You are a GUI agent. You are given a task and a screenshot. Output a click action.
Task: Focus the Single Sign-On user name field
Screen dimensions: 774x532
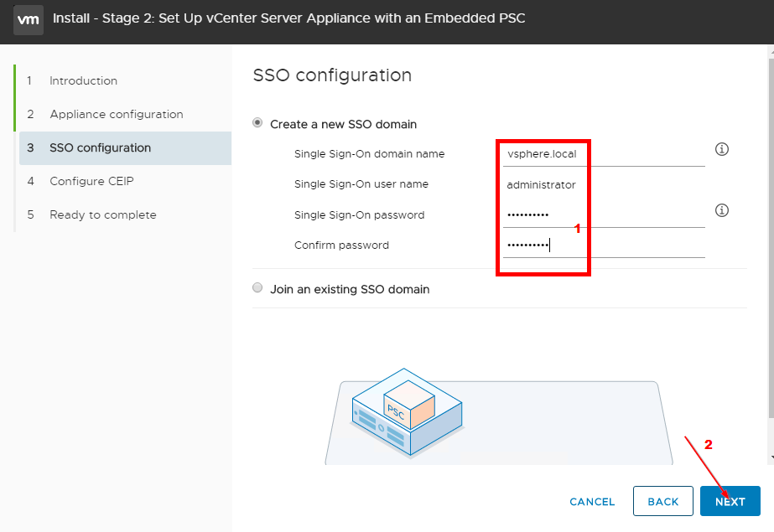point(604,185)
